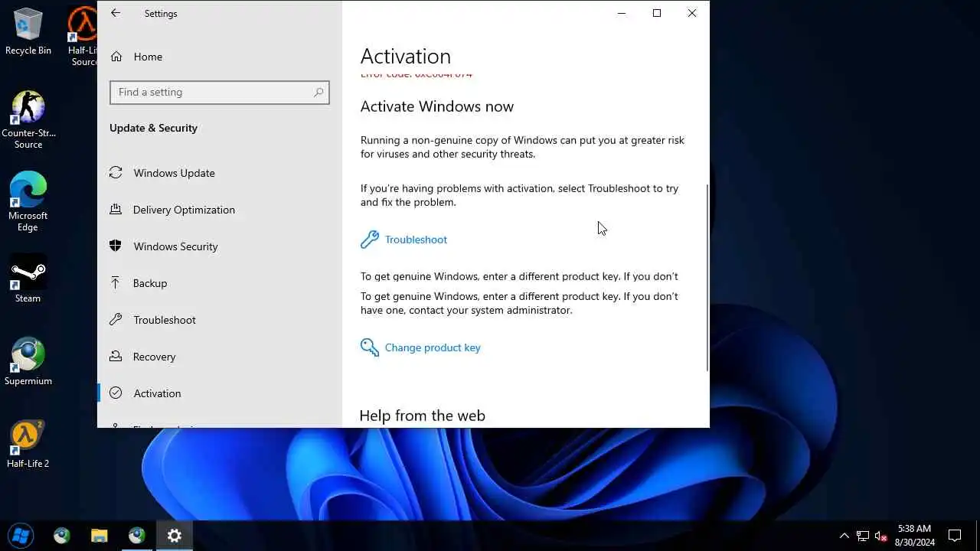980x551 pixels.
Task: Click the Settings gear taskbar button
Action: point(175,535)
